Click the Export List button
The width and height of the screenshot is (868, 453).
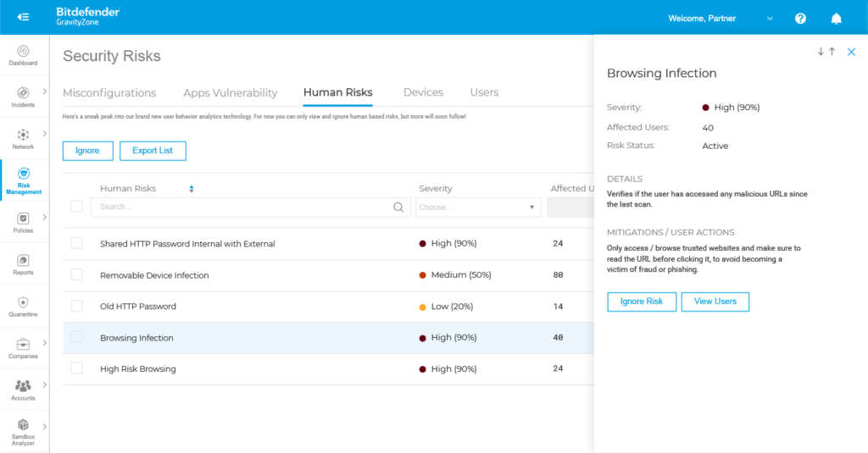[153, 151]
